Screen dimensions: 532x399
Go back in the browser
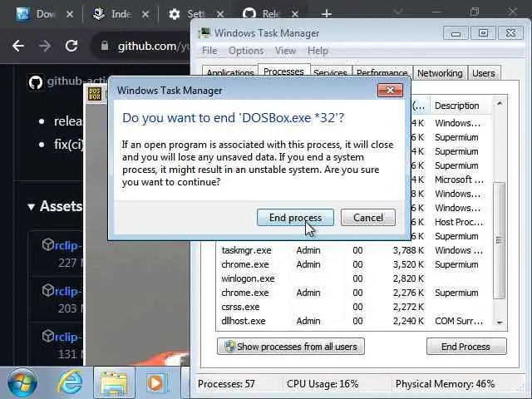tap(18, 46)
